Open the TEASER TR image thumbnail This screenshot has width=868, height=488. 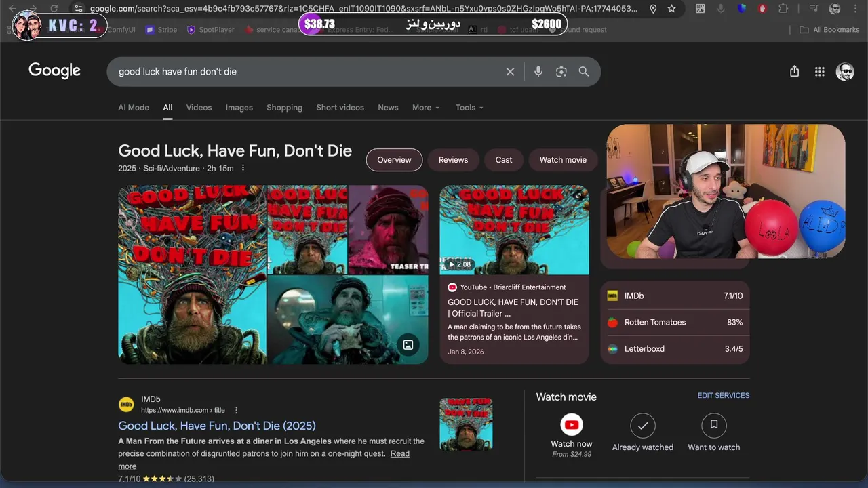pos(389,230)
